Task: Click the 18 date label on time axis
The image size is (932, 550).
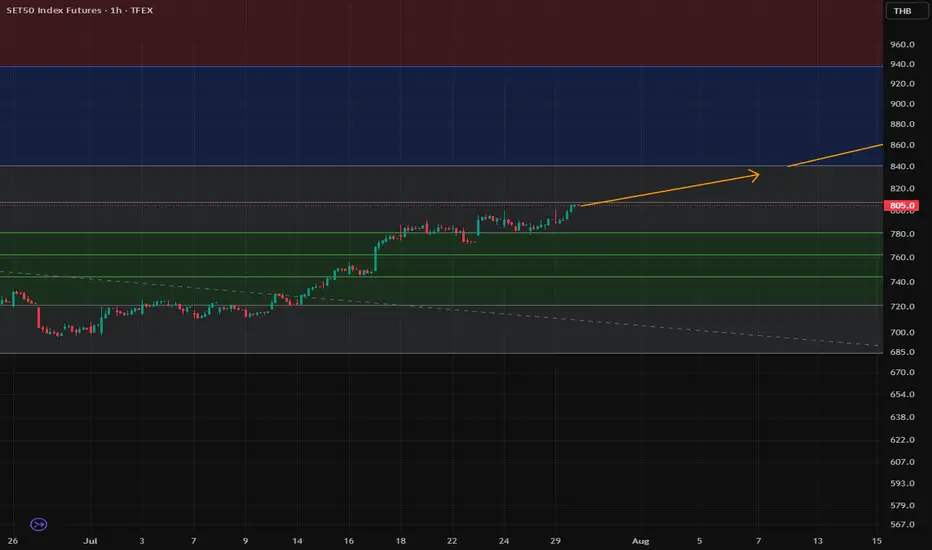Action: (401, 541)
